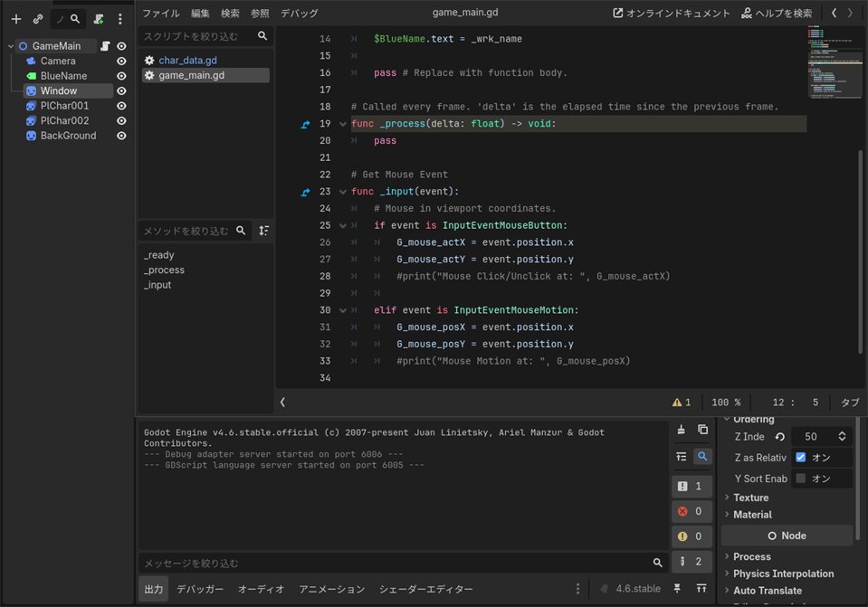This screenshot has width=868, height=607.
Task: Expand the Physics Interpolation section
Action: (x=783, y=574)
